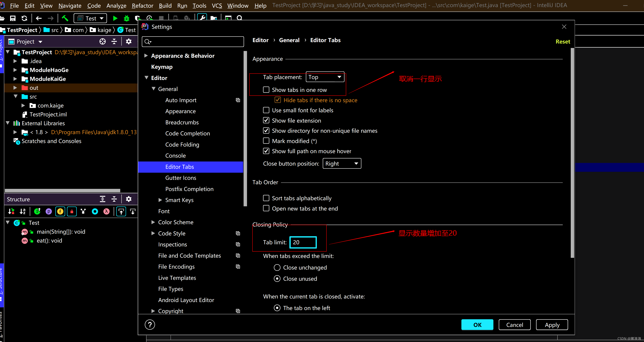Build project with the green hammer icon

pyautogui.click(x=65, y=18)
